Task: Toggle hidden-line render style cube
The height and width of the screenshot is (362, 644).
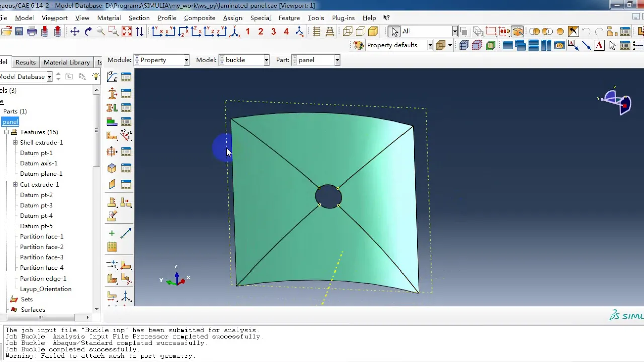Action: coord(360,31)
